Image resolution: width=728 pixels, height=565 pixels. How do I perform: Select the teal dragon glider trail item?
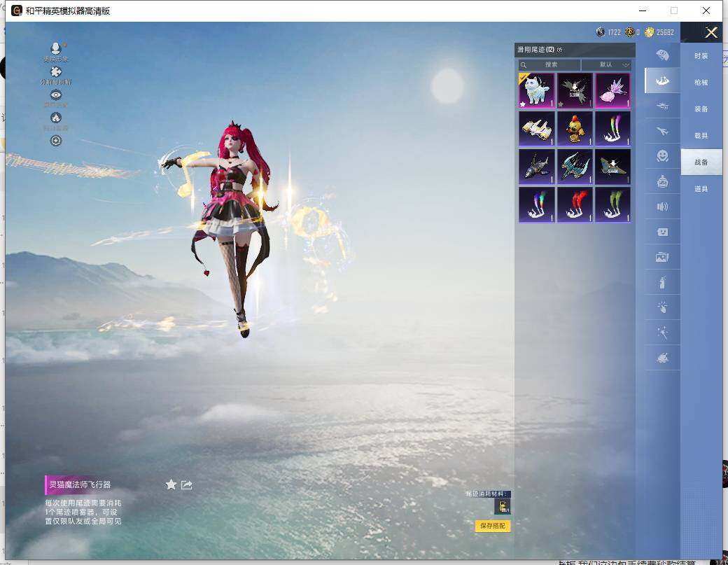(575, 166)
